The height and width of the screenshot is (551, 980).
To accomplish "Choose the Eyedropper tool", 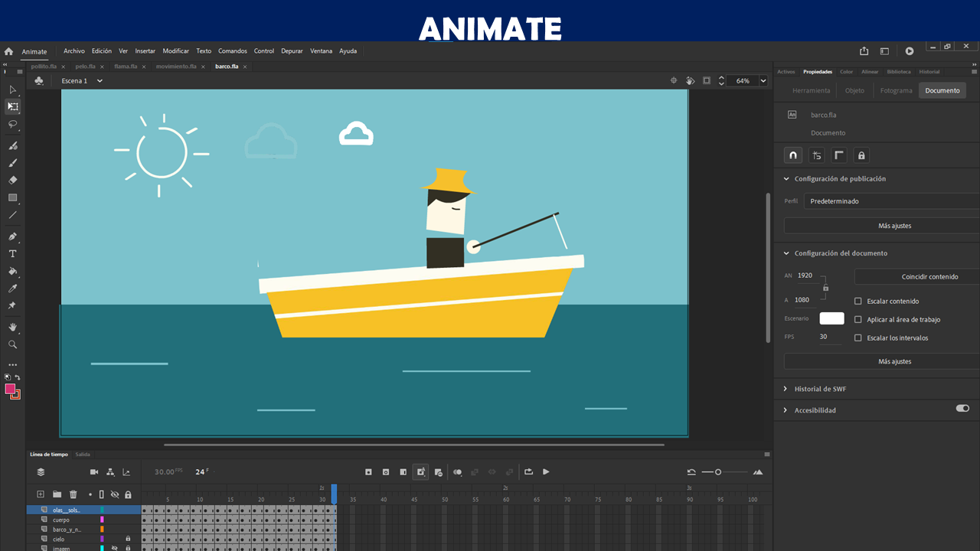I will [12, 289].
